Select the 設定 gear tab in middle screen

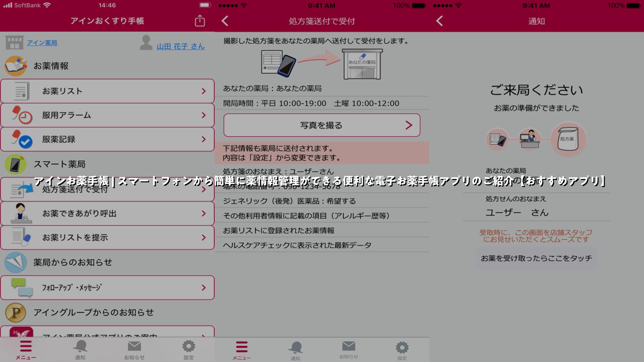click(x=402, y=351)
